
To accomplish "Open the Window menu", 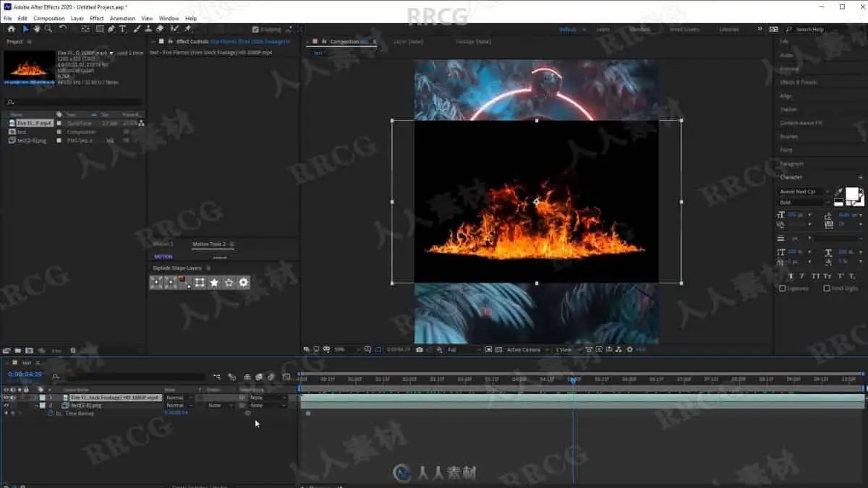I will [169, 18].
